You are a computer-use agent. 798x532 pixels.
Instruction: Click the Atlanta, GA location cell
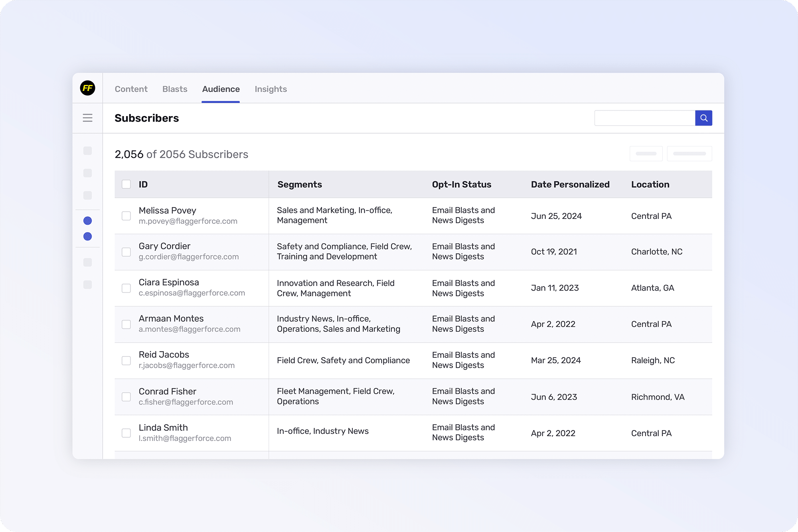point(652,288)
